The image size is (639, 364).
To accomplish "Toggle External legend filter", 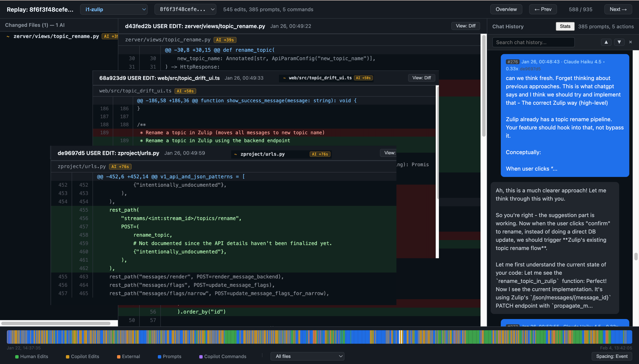I will click(128, 356).
